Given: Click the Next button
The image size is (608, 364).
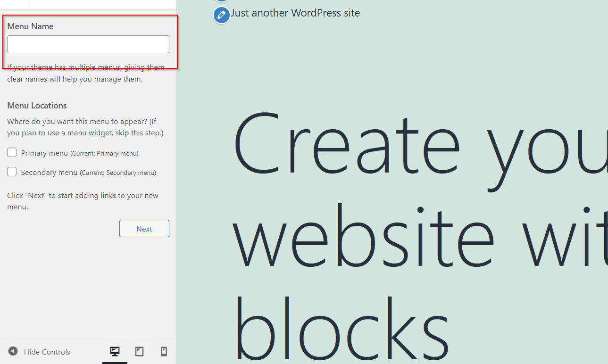Looking at the screenshot, I should click(144, 228).
